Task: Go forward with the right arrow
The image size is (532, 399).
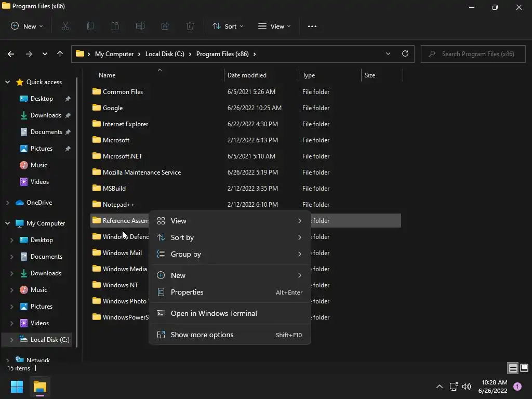Action: point(29,54)
